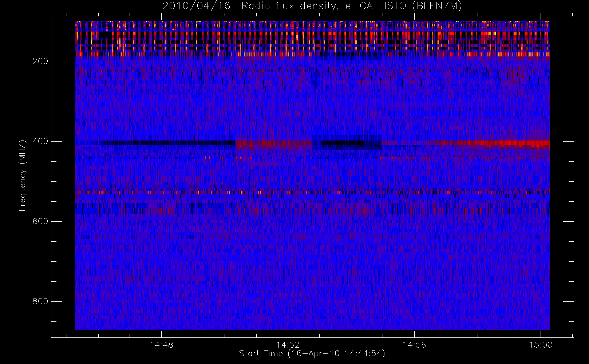Select the 400 frequency tick label
The width and height of the screenshot is (589, 364).
[x=40, y=141]
